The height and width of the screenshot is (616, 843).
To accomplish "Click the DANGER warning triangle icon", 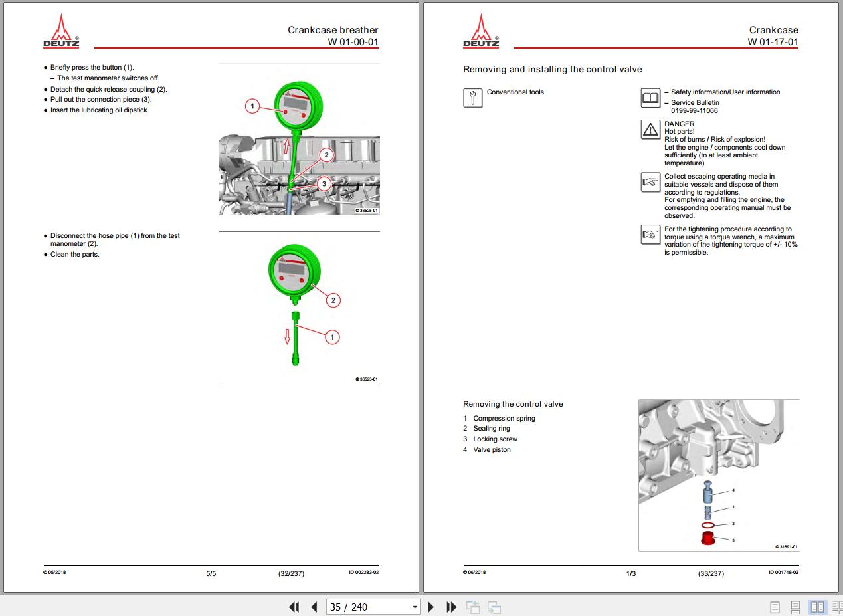I will (x=650, y=130).
